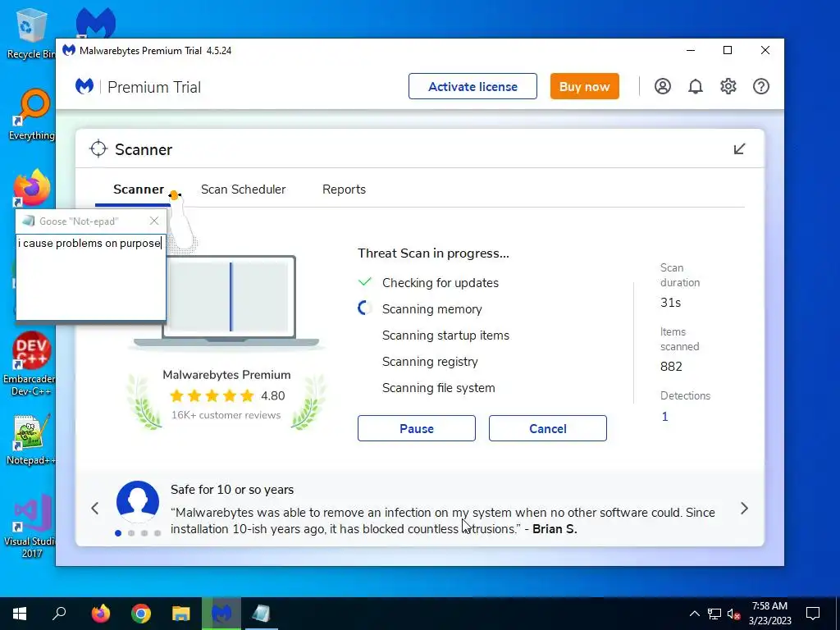Open the Scan Scheduler tab

[243, 189]
